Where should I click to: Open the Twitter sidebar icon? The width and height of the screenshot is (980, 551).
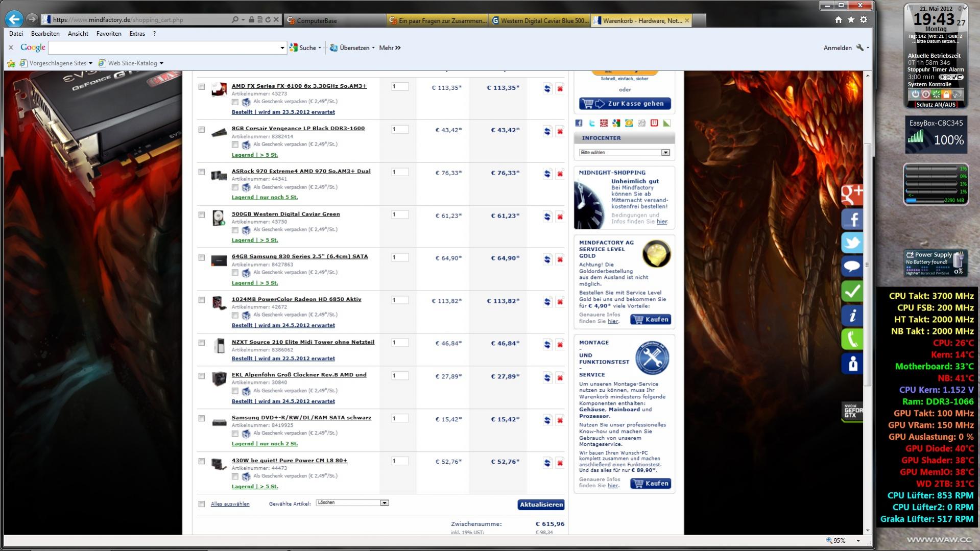tap(852, 243)
